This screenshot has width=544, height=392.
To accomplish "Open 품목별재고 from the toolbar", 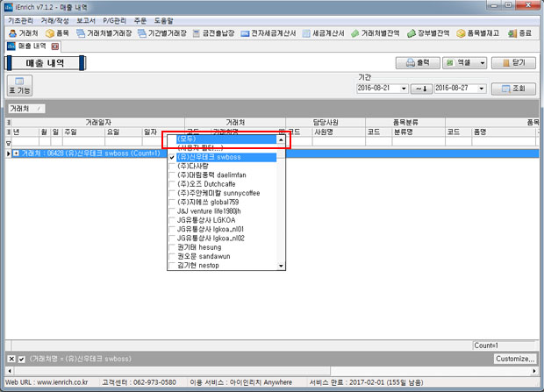I will point(479,33).
